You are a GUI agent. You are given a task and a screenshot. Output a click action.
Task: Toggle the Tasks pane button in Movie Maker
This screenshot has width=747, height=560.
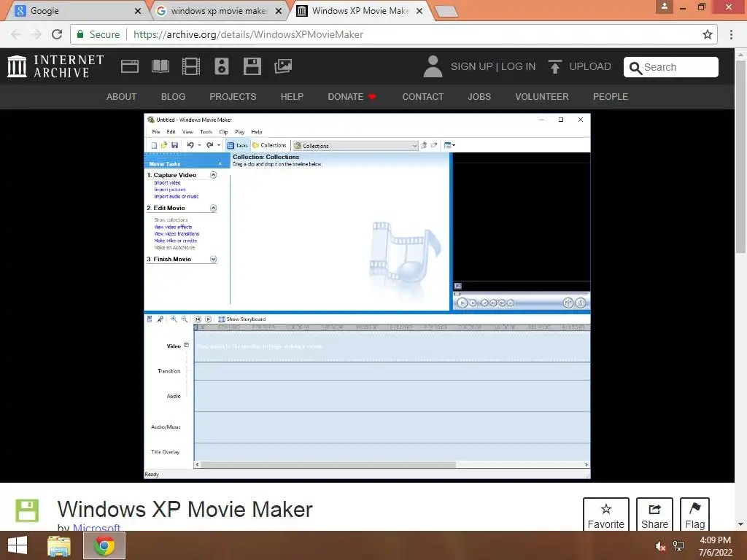point(238,145)
